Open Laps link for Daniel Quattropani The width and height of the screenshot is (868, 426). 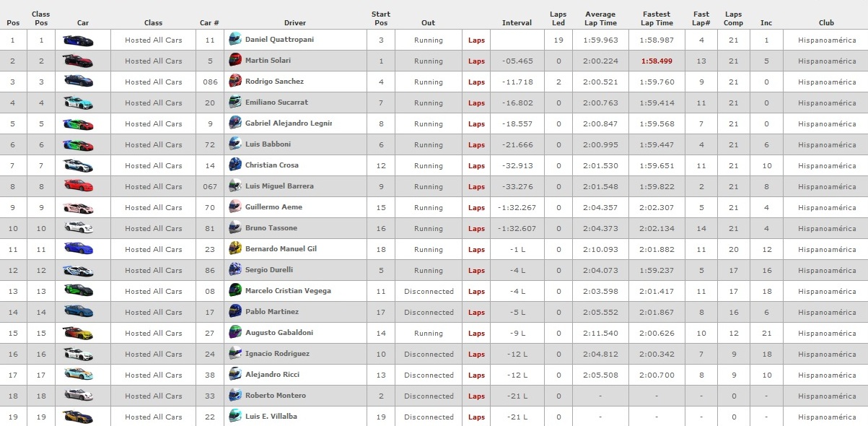tap(476, 40)
